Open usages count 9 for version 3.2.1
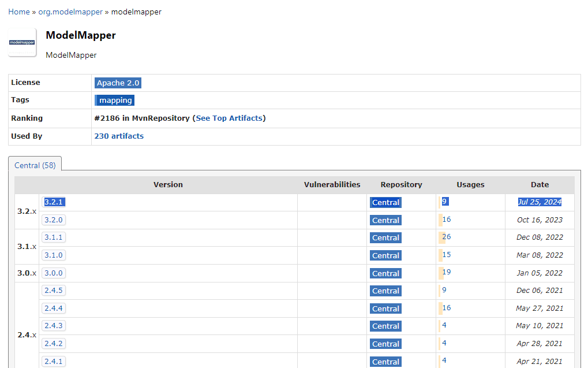Image resolution: width=588 pixels, height=368 pixels. click(x=444, y=201)
